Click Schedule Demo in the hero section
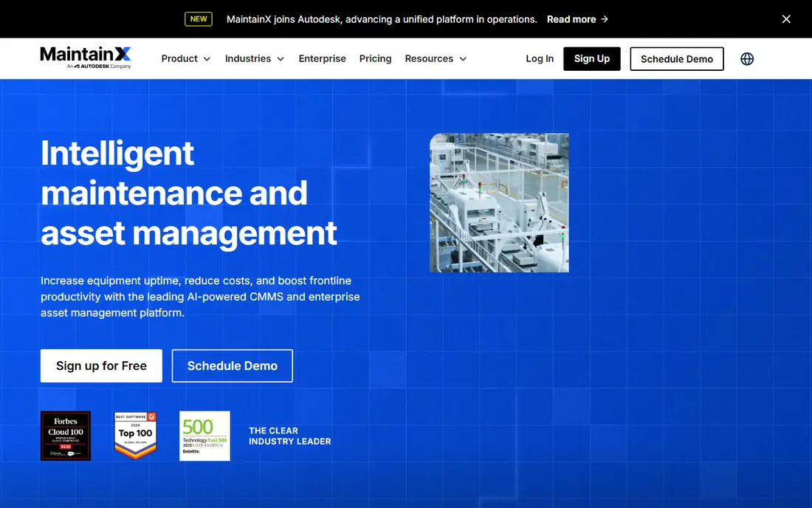 233,365
